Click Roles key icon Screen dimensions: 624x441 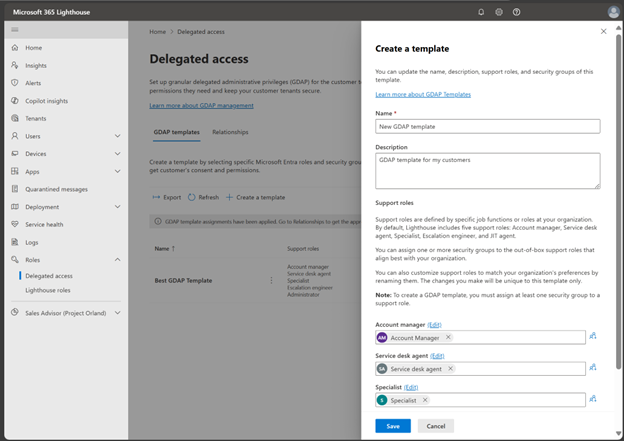pos(15,260)
